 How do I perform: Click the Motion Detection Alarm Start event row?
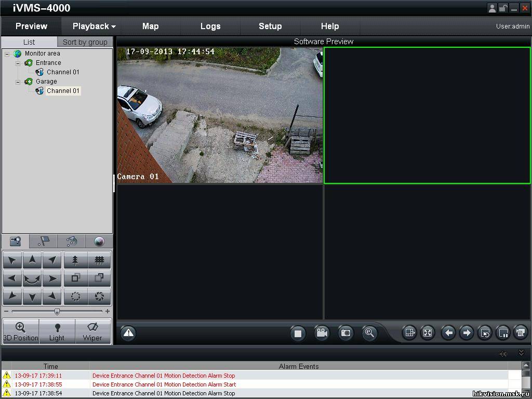click(261, 384)
